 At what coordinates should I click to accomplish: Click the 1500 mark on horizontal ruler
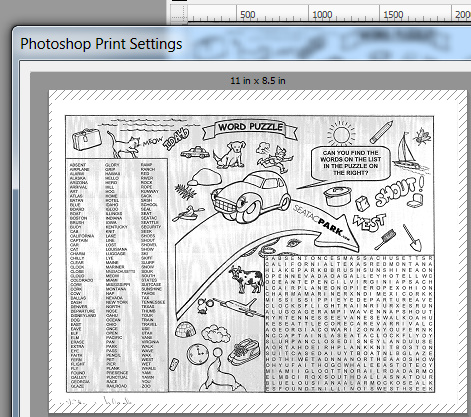click(x=393, y=15)
